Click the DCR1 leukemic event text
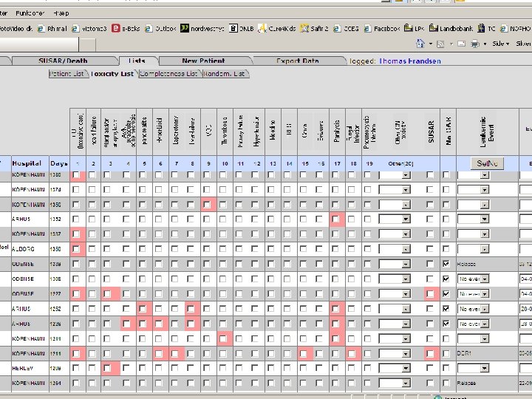Viewport: 532px width, 399px height. point(464,353)
